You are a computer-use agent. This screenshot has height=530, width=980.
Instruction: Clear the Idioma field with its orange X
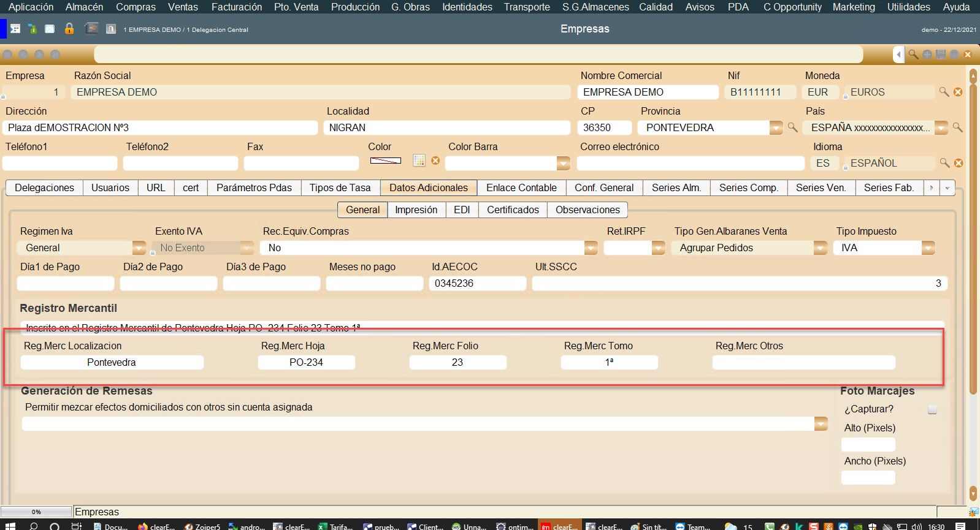coord(959,163)
